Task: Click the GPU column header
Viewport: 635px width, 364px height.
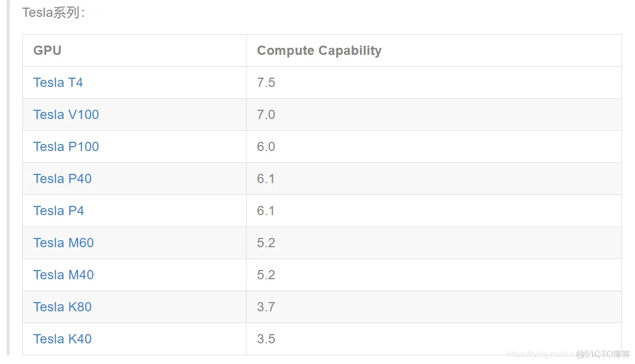Action: pos(47,51)
